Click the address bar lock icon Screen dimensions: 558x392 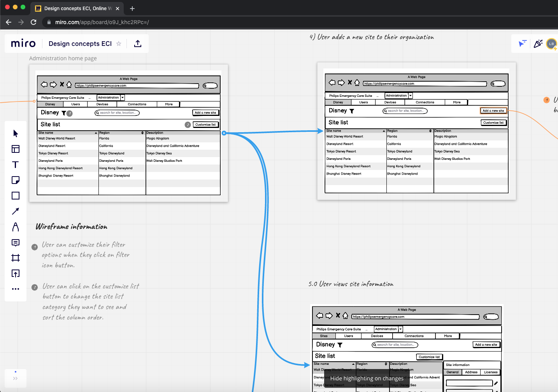click(x=49, y=22)
